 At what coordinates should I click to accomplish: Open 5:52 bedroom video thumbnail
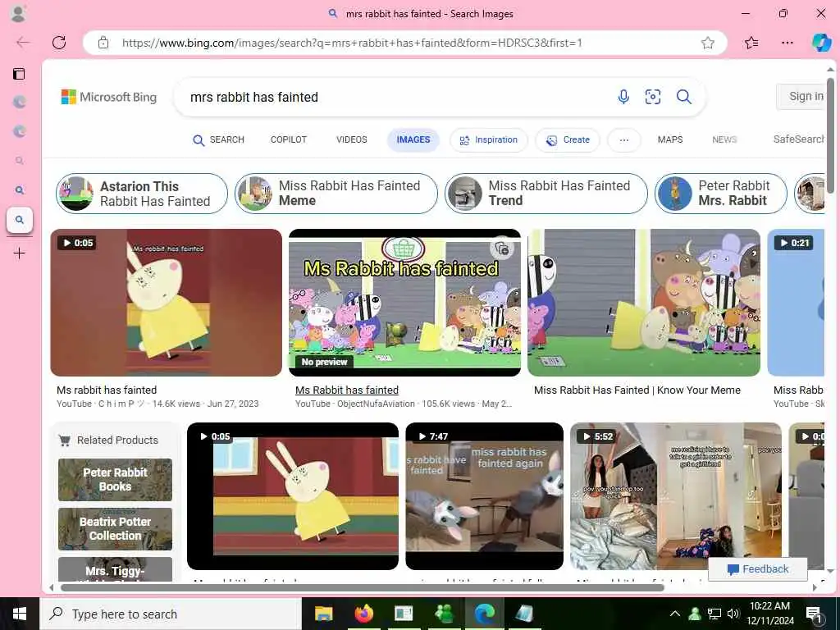tap(676, 496)
